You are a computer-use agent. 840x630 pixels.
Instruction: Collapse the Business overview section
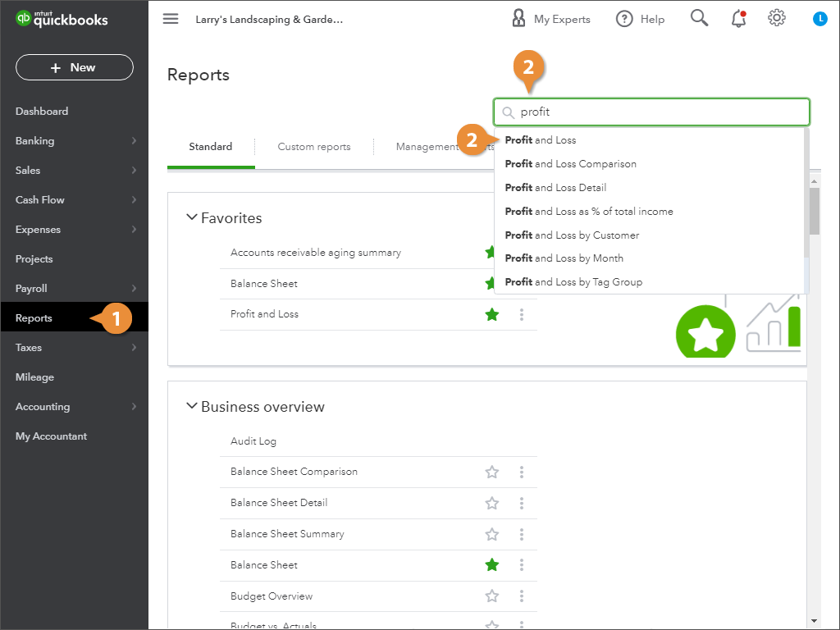coord(192,406)
